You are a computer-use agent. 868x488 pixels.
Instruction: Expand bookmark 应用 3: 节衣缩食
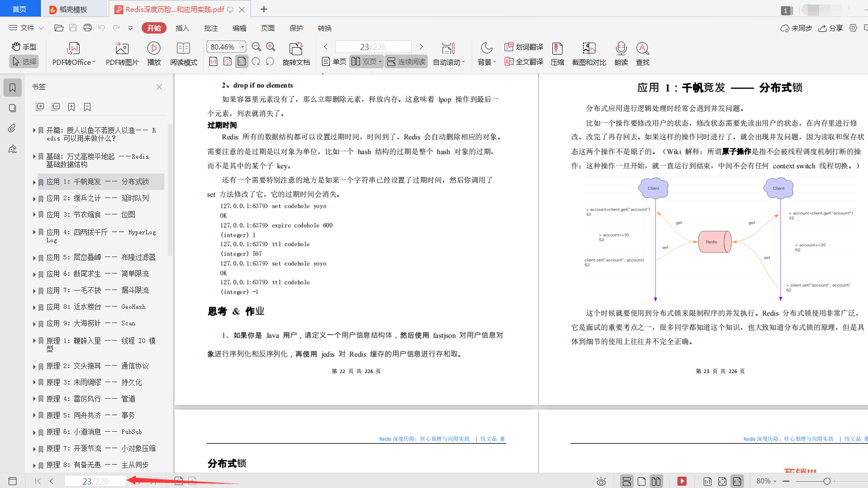point(34,215)
